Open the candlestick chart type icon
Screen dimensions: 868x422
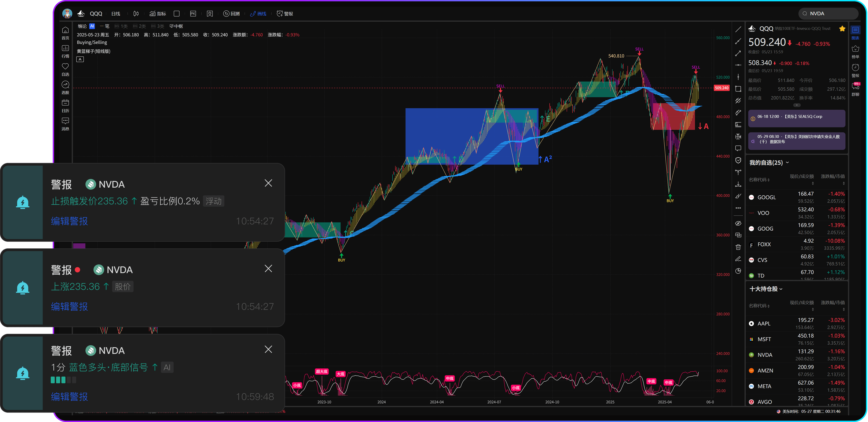click(136, 14)
